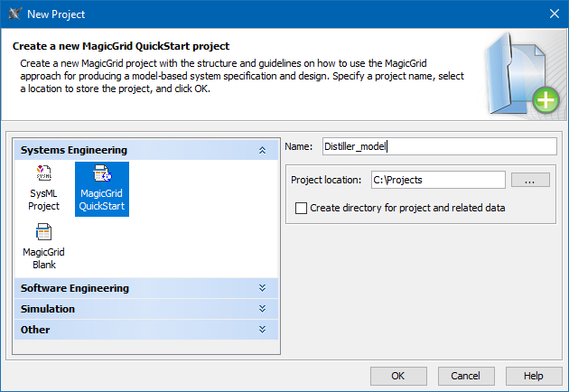Click OK to create the project
This screenshot has height=392, width=569.
click(x=397, y=375)
